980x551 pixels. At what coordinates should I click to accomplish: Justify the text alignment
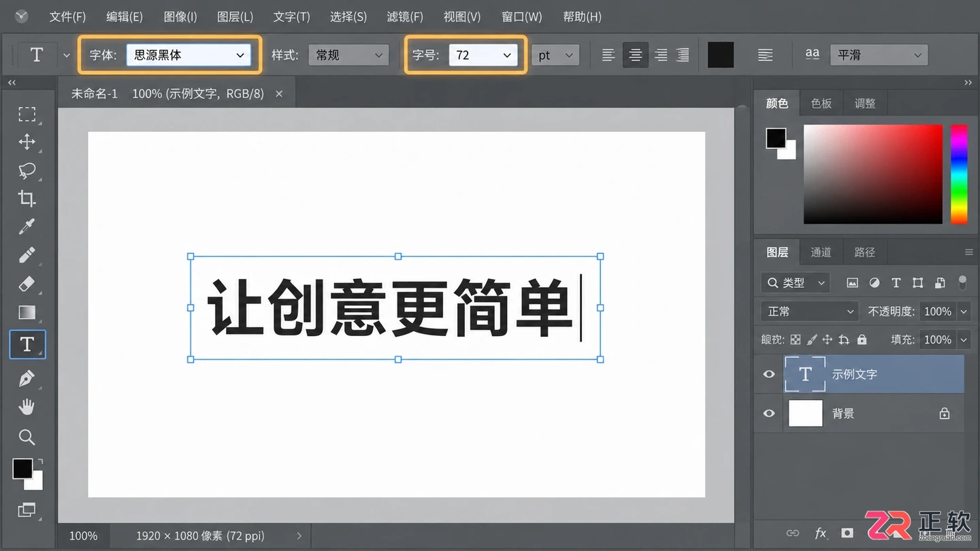coord(683,55)
